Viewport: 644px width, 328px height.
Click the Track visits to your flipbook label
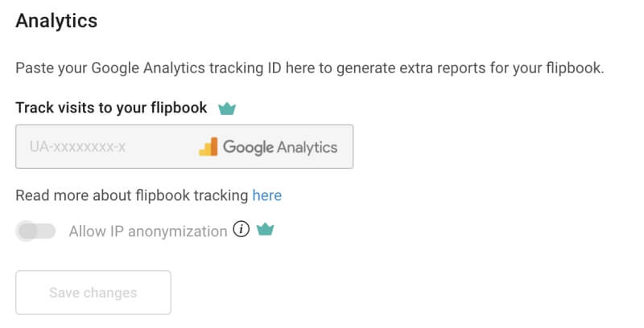pos(111,108)
